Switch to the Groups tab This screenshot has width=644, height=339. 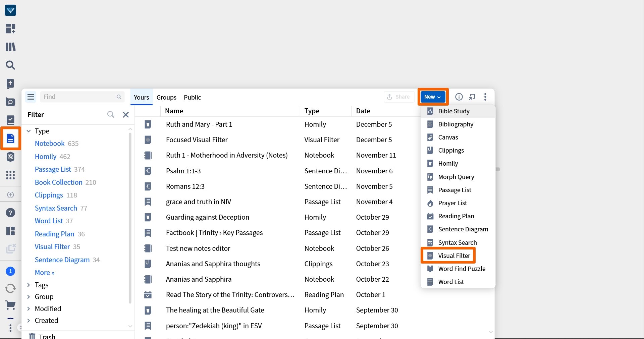pyautogui.click(x=166, y=97)
